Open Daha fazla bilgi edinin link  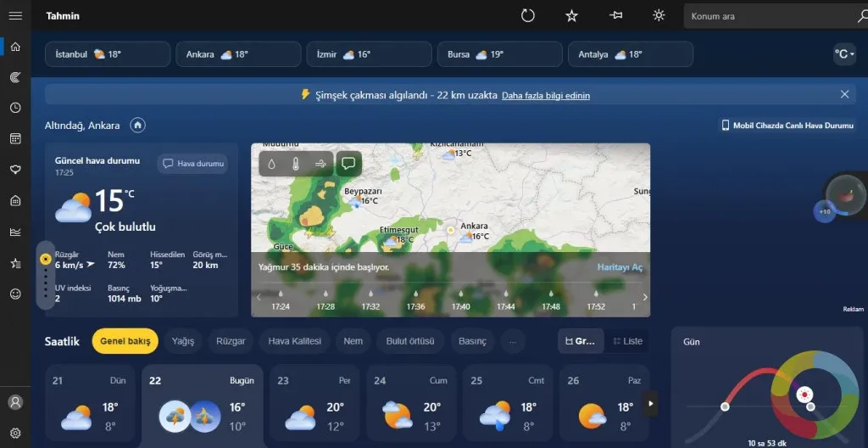546,95
